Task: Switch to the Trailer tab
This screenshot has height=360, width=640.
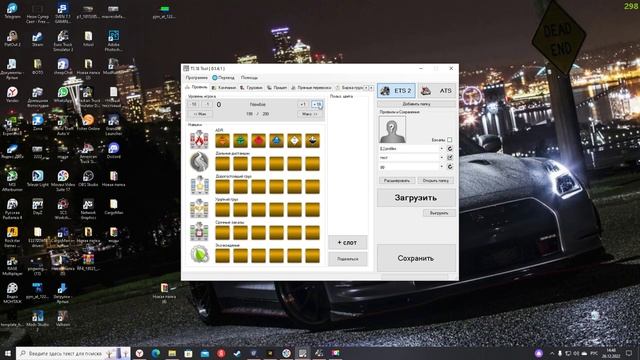Action: pyautogui.click(x=277, y=88)
